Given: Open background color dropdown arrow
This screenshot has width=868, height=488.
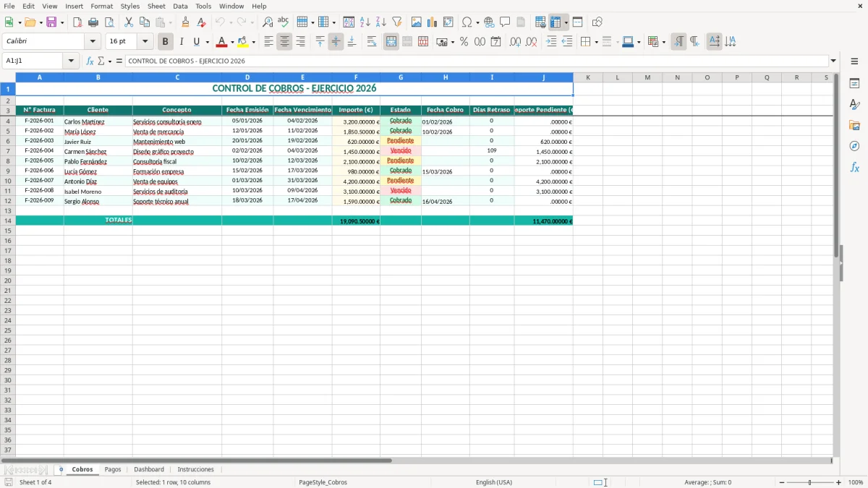Looking at the screenshot, I should [253, 42].
